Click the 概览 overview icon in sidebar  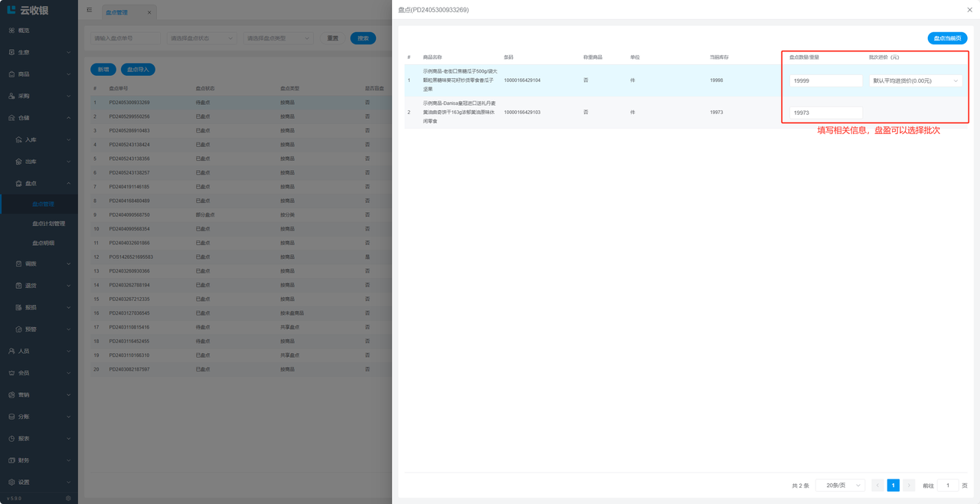point(11,31)
